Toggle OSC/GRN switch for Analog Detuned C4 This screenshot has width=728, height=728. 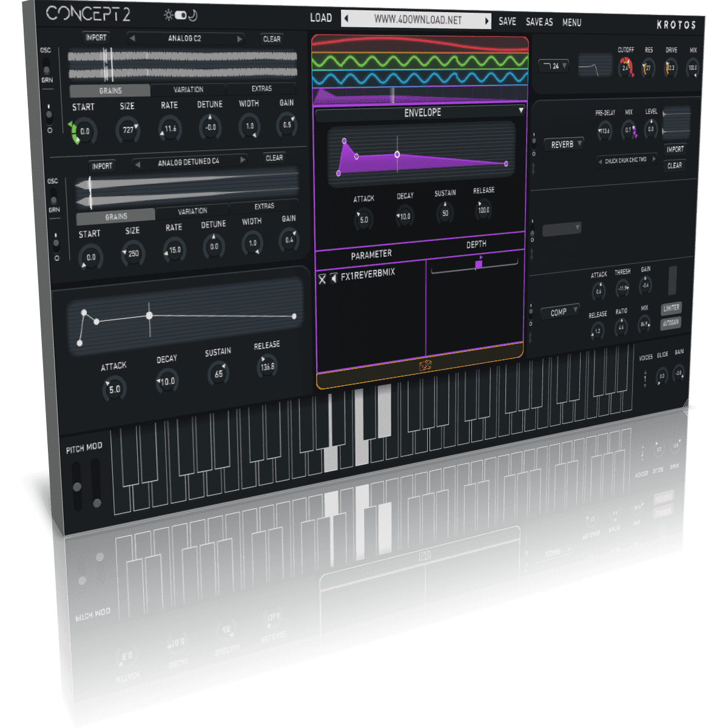pos(53,195)
